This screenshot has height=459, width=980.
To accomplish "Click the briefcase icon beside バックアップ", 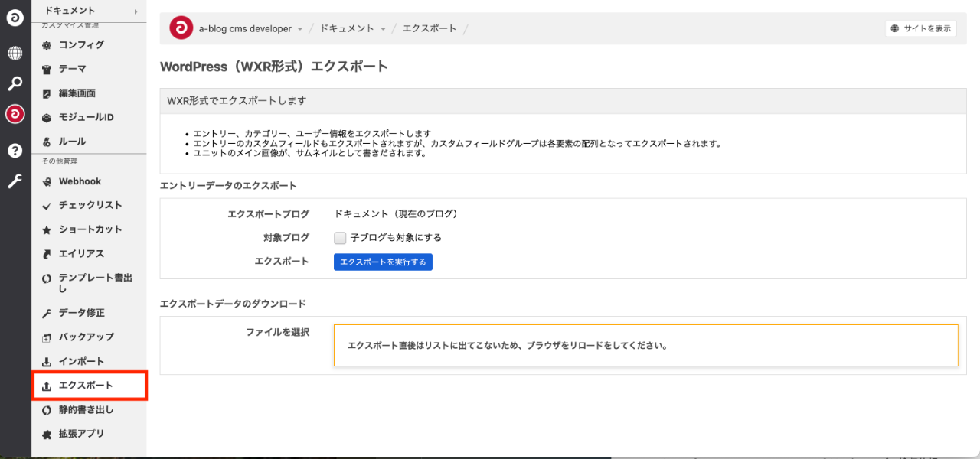I will point(47,337).
